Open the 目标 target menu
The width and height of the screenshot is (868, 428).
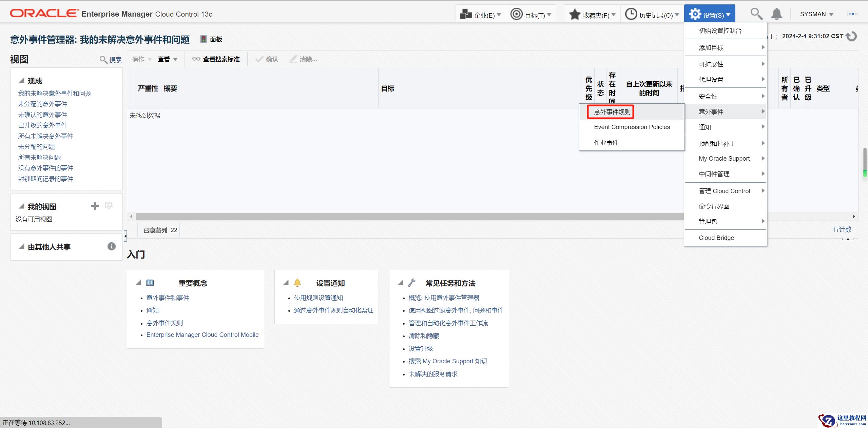point(531,15)
